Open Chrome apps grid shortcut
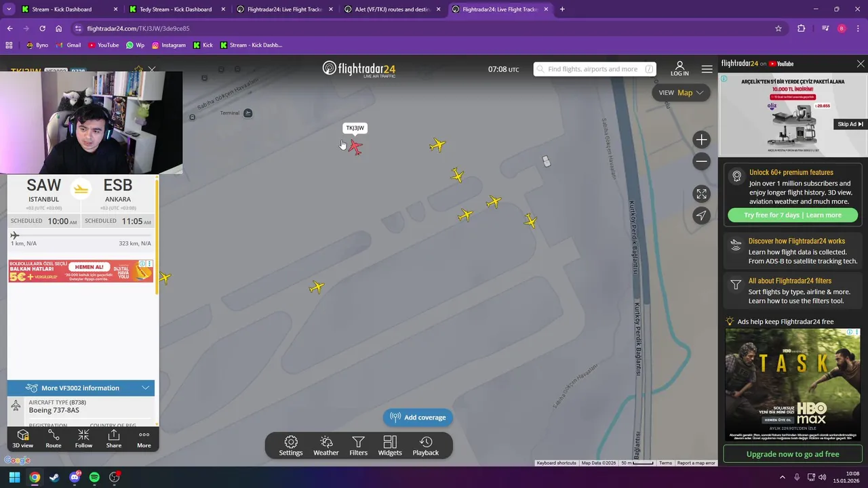The image size is (868, 488). [x=9, y=45]
